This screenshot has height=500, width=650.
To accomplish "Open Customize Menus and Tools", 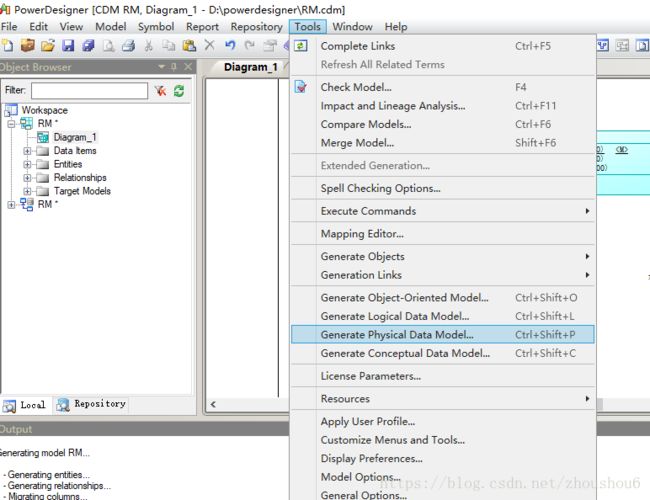I will 443,440.
